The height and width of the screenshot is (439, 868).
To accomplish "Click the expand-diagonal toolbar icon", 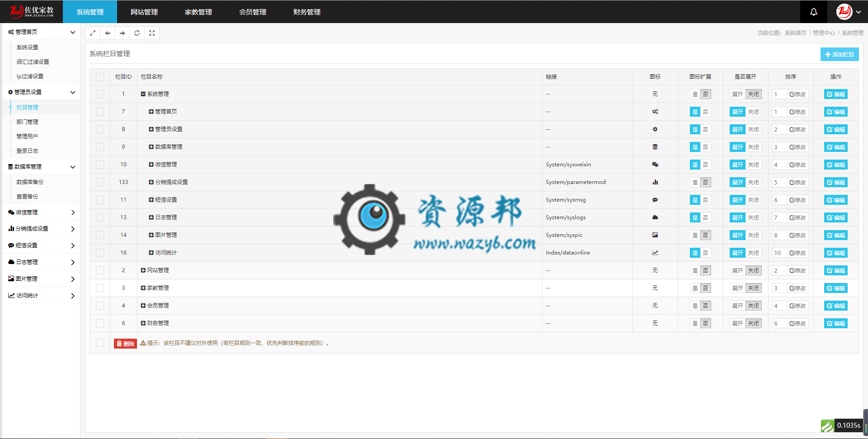I will [93, 33].
